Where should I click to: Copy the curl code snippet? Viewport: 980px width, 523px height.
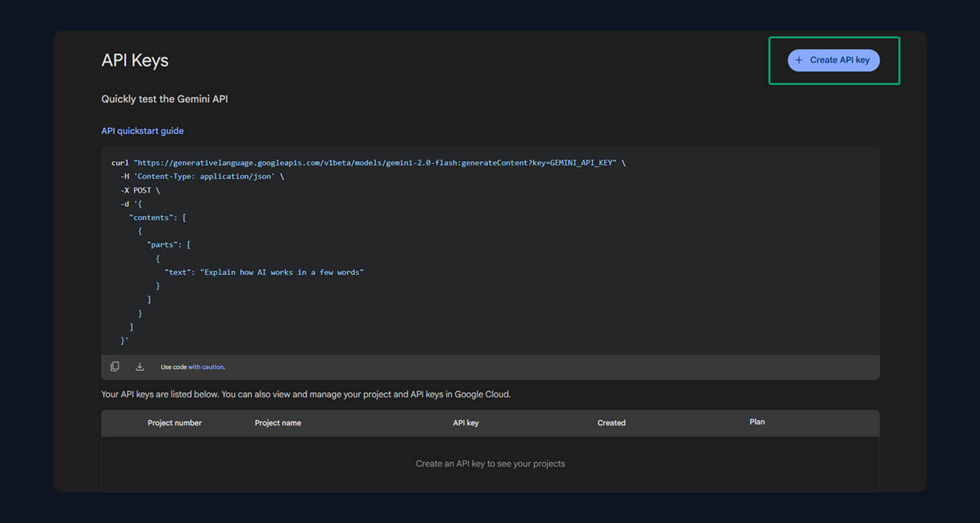tap(115, 367)
